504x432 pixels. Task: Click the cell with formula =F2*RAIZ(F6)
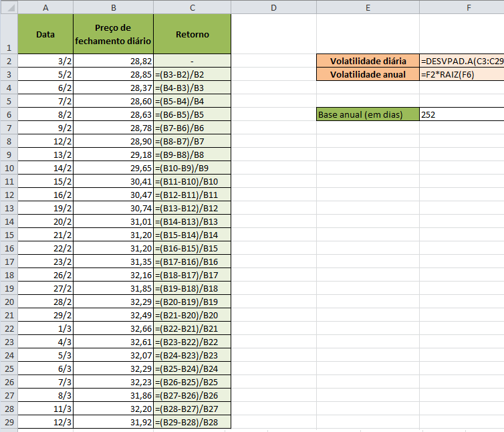(x=462, y=74)
